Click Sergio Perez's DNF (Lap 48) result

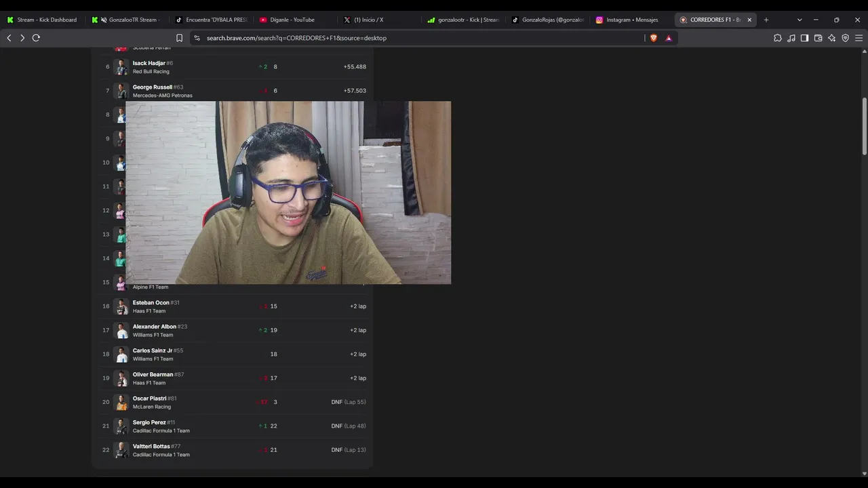[x=349, y=426]
